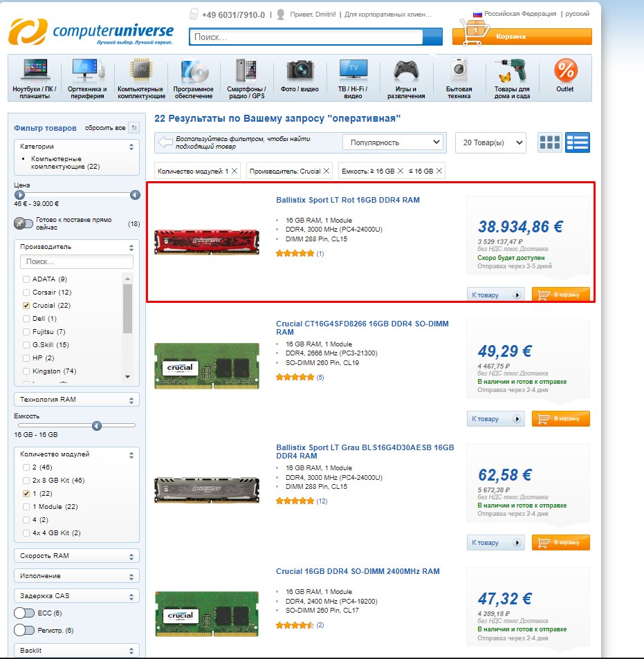This screenshot has width=644, height=659.
Task: Switch to grid view layout
Action: coord(550,142)
